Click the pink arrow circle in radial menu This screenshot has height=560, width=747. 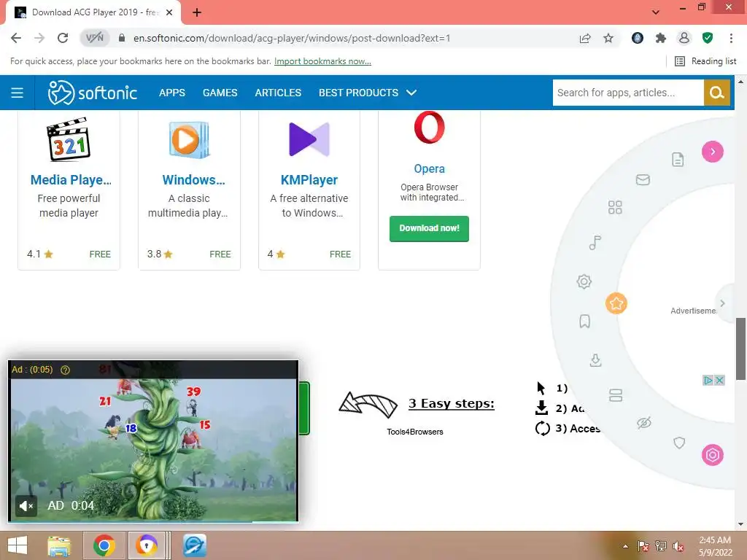pyautogui.click(x=712, y=152)
